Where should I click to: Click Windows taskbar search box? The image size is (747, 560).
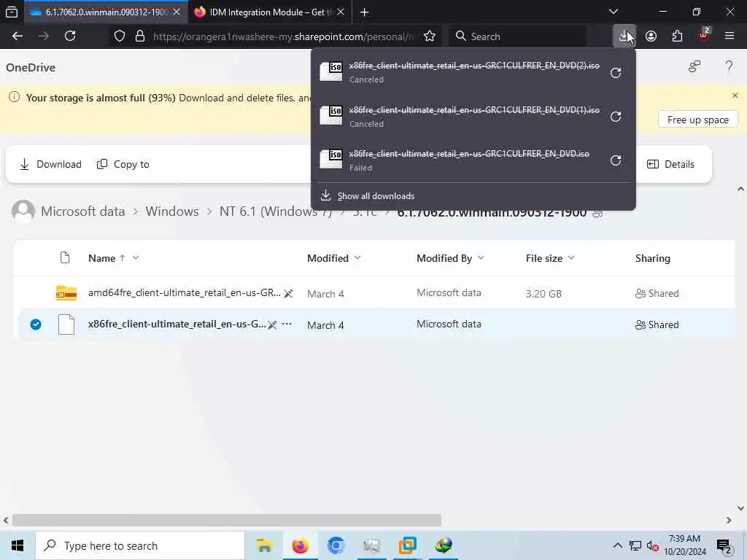pos(139,545)
